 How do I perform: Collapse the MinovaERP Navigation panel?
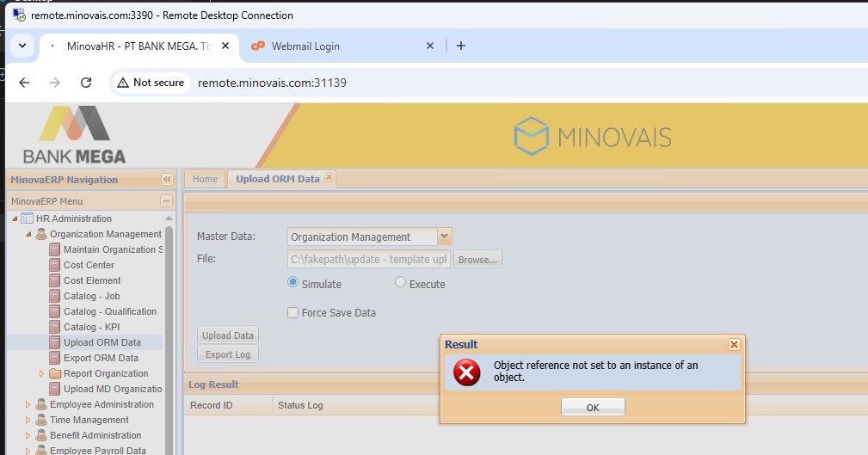pos(167,180)
